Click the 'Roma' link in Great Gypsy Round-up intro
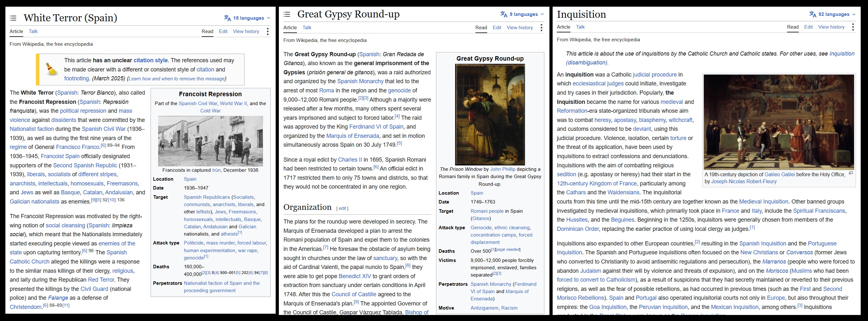This screenshot has height=321, width=868. tap(326, 90)
